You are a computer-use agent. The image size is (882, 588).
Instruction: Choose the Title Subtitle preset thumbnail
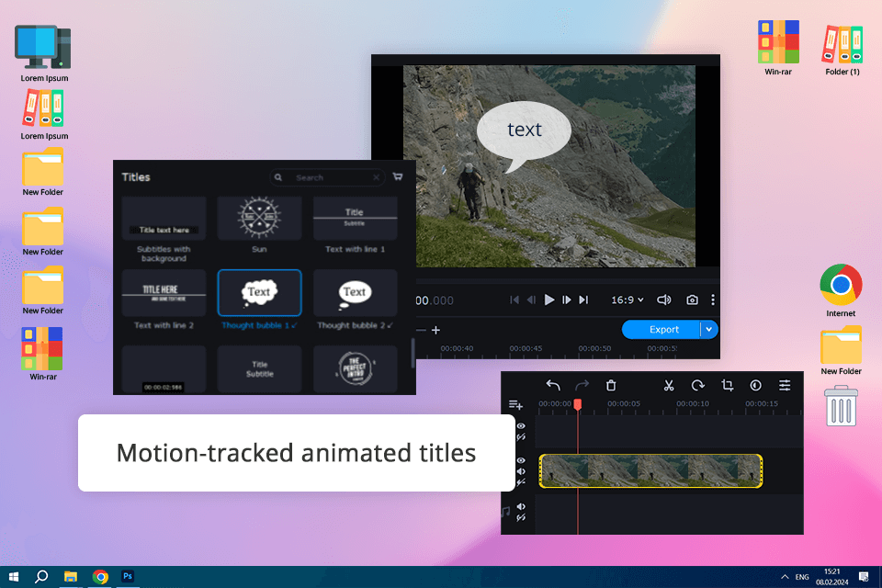point(259,369)
